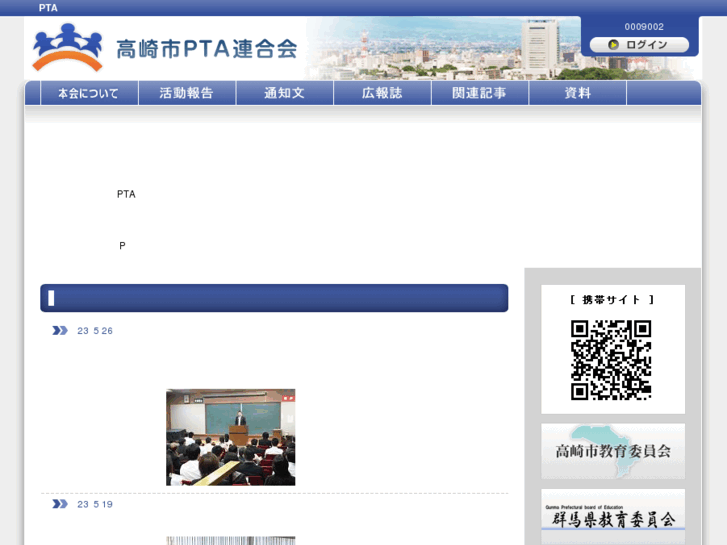
Task: Click the double-arrow icon beside 23 5 19
Action: tap(60, 504)
